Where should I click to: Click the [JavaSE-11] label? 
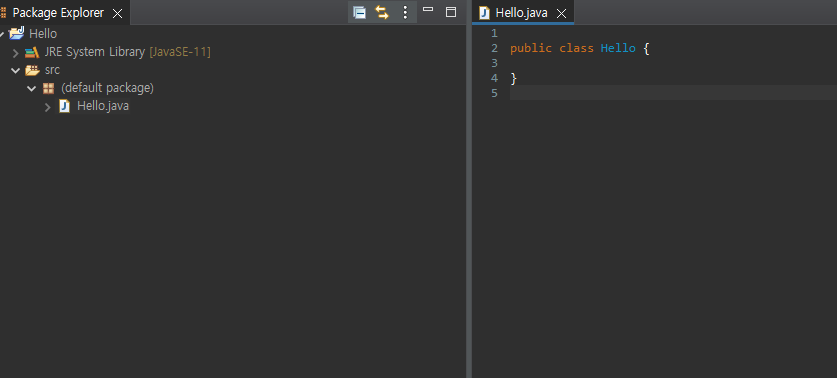pos(180,52)
